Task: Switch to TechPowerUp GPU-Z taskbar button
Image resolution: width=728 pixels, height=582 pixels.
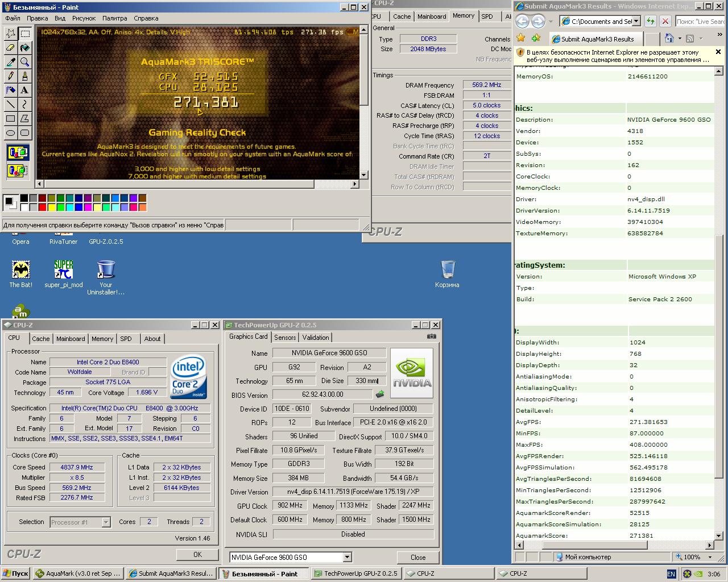Action: coord(355,573)
